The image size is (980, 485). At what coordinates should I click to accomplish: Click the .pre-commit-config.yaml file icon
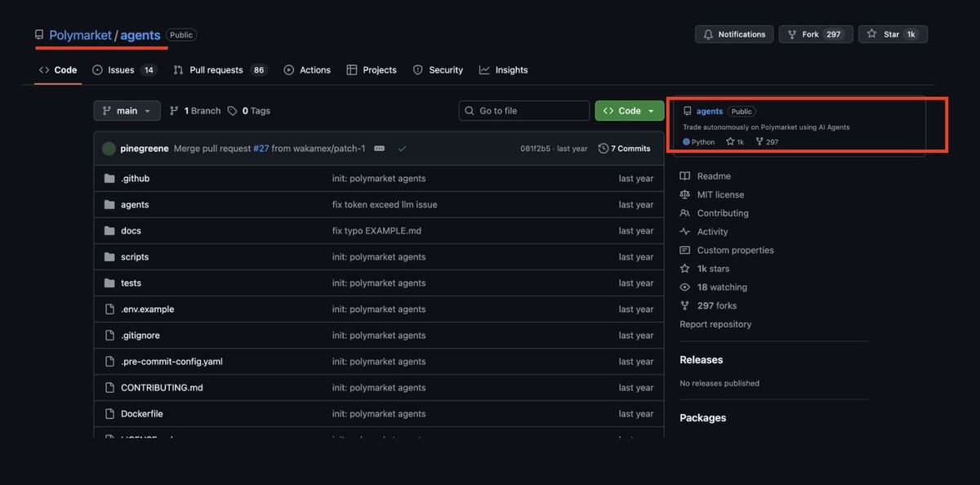pos(109,362)
